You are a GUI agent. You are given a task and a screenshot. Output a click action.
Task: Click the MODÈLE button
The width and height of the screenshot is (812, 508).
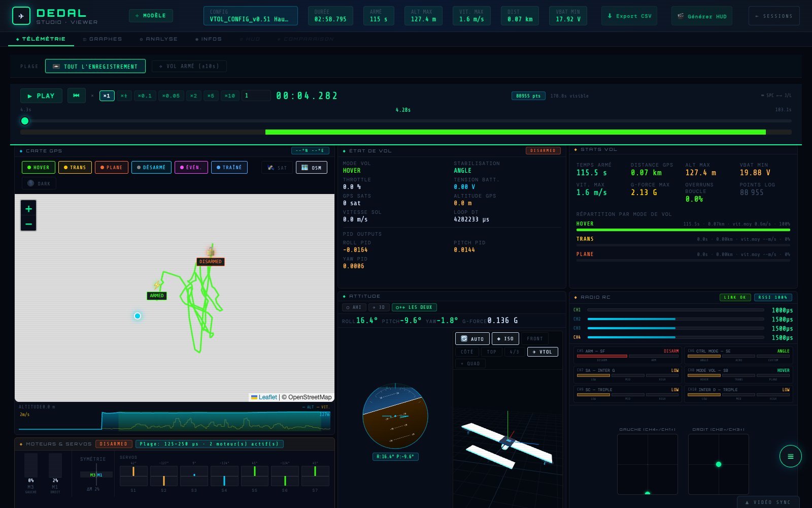pyautogui.click(x=151, y=16)
